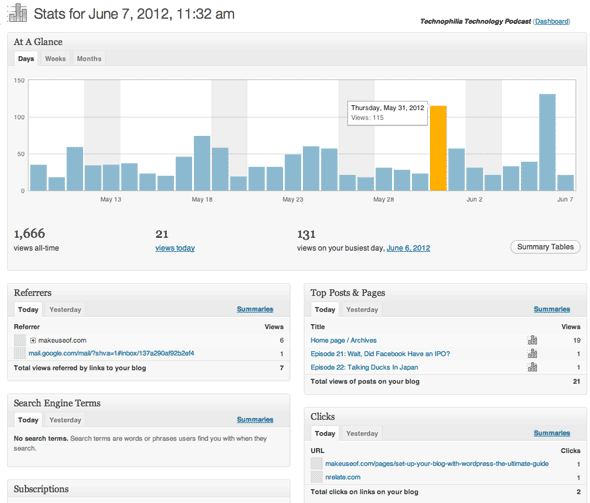The width and height of the screenshot is (590, 503).
Task: Open stats chart icon for Episode 21 row
Action: tap(532, 354)
